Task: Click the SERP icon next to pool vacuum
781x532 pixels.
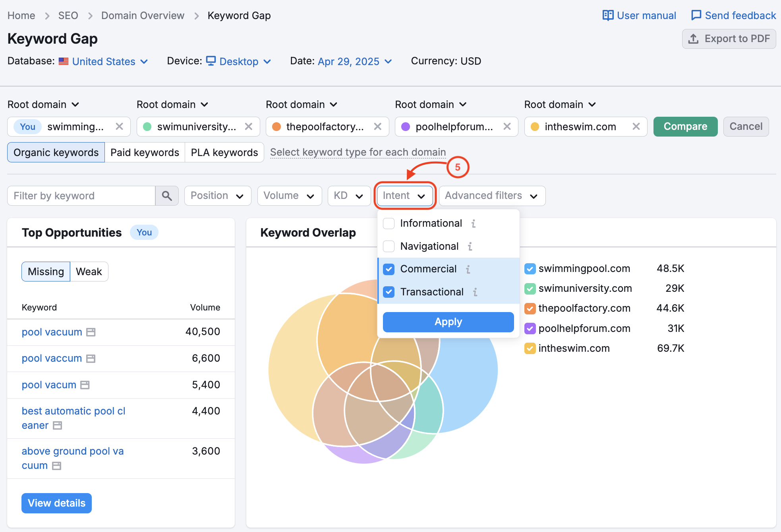Action: tap(91, 332)
